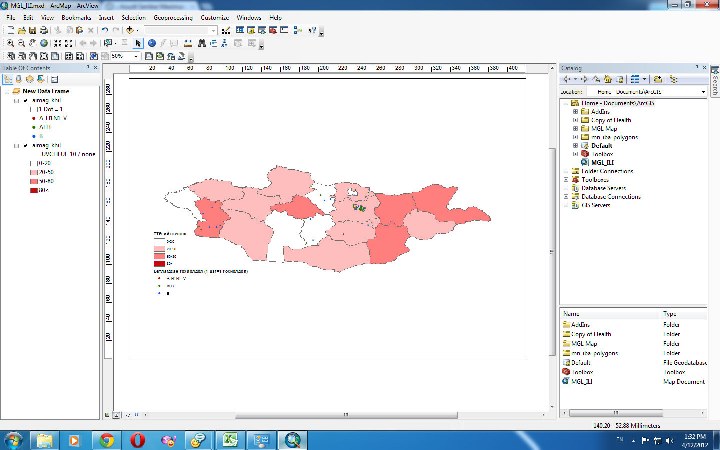The width and height of the screenshot is (720, 450).
Task: Select Folder Connections in Catalog tree
Action: coord(607,171)
